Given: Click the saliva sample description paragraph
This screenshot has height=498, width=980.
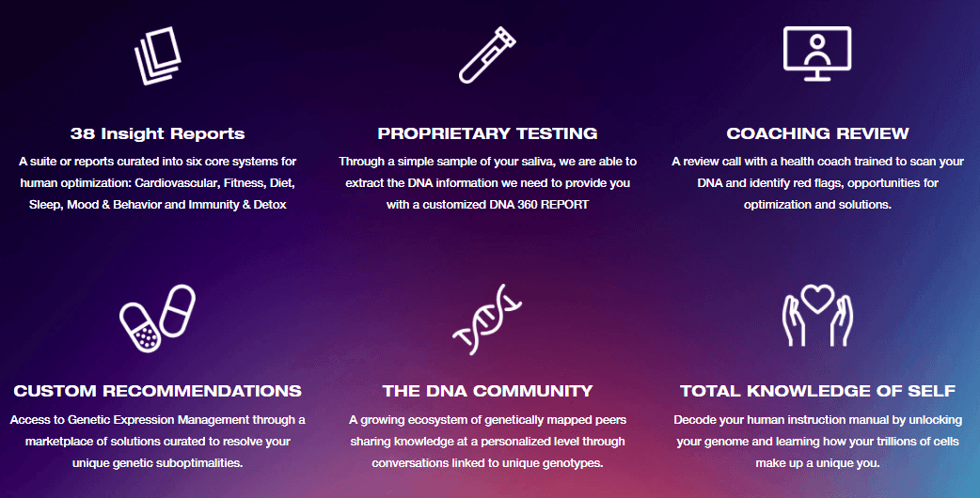Looking at the screenshot, I should point(487,183).
